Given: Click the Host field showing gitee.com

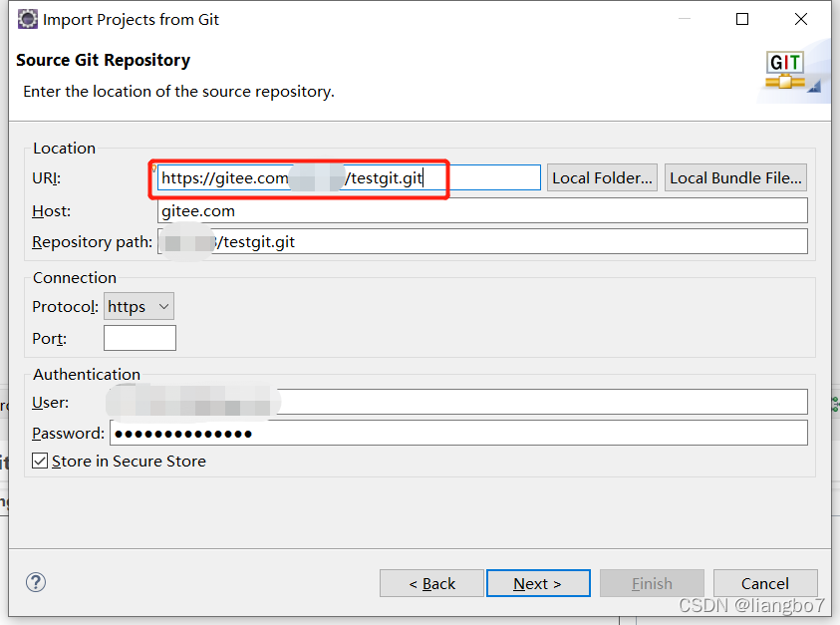Looking at the screenshot, I should [x=478, y=210].
